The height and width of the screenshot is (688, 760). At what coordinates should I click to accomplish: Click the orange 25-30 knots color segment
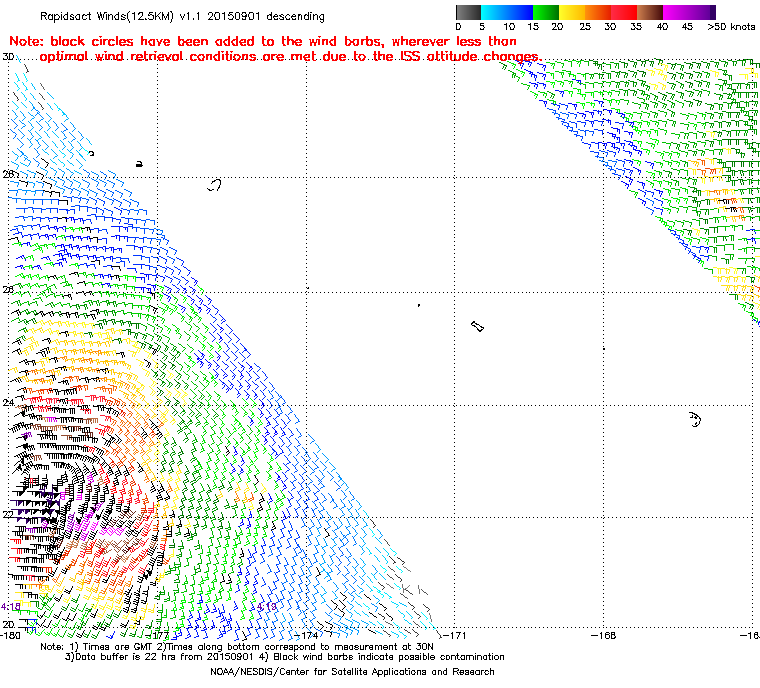point(598,12)
